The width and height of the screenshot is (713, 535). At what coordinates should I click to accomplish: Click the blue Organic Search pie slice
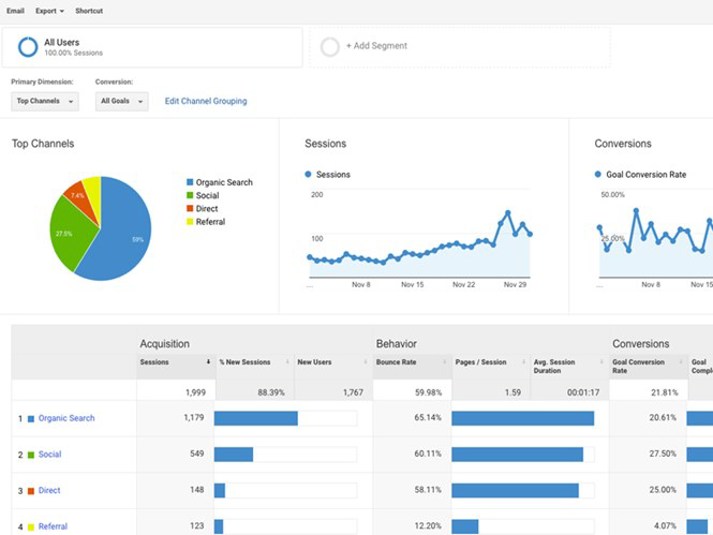[x=118, y=235]
